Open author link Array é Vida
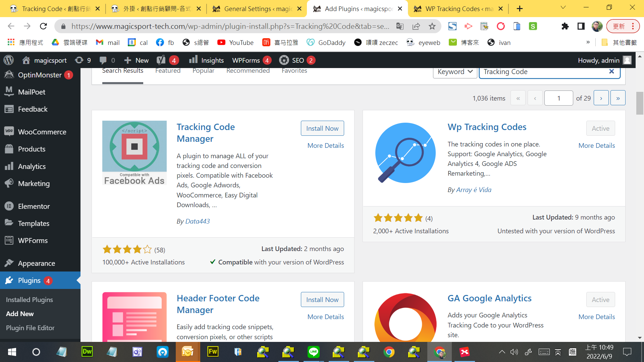Screen dimensions: 644x362 tap(474, 190)
